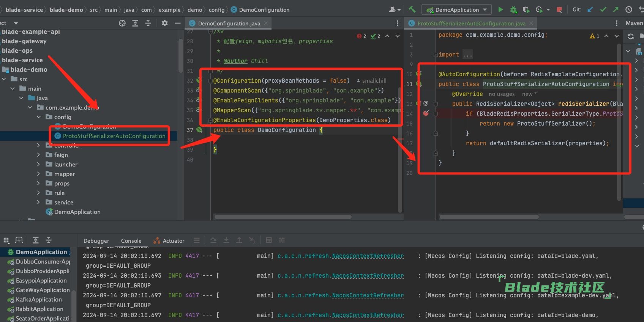Expand the service package
The image size is (644, 322).
click(x=38, y=202)
